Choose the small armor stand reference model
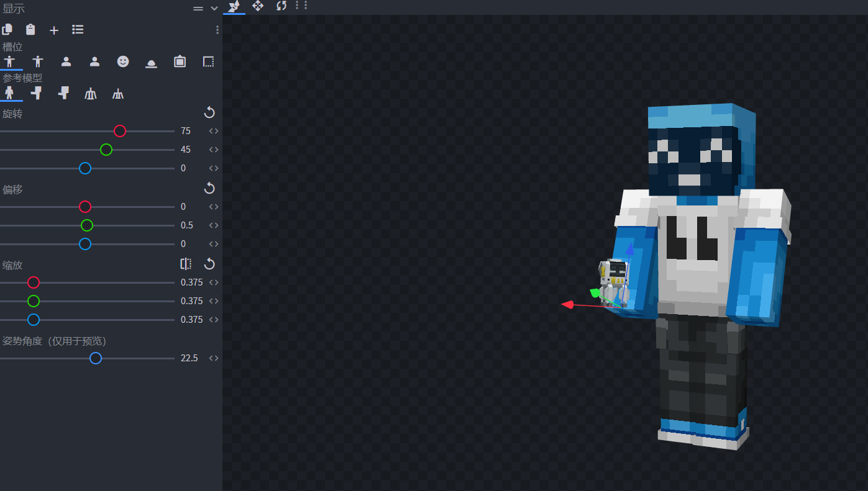Image resolution: width=868 pixels, height=491 pixels. [118, 94]
